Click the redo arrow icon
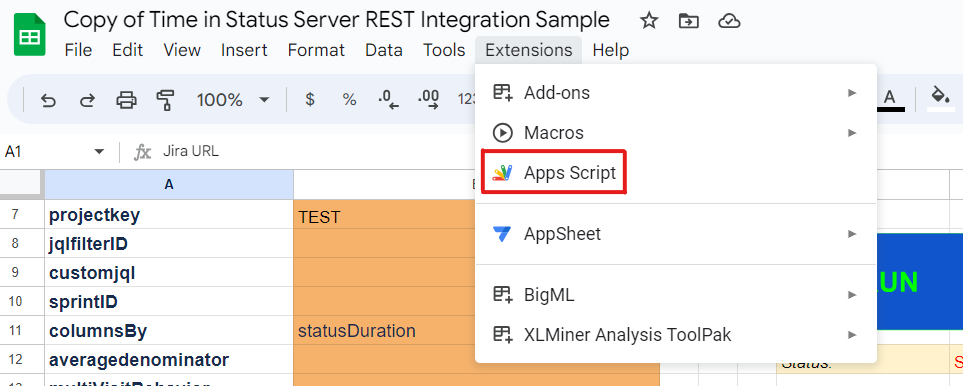Image resolution: width=963 pixels, height=386 pixels. 87,99
